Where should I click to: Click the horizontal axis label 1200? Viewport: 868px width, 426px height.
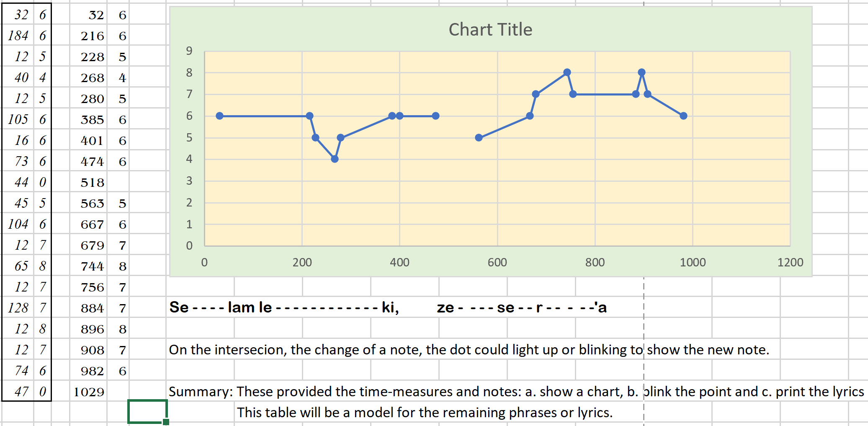click(x=790, y=262)
